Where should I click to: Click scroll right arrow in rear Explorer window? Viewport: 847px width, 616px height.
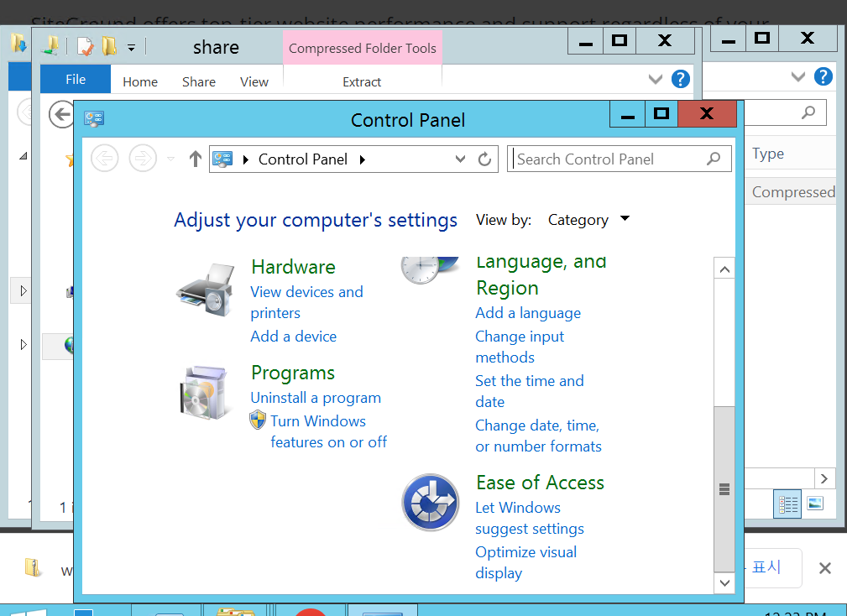pyautogui.click(x=823, y=478)
